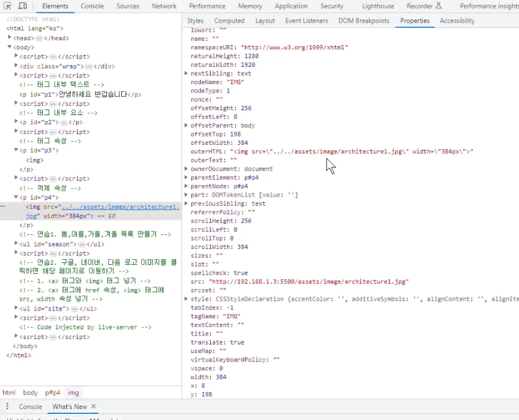
Task: Open drawer three-dot menu icon
Action: [7, 407]
